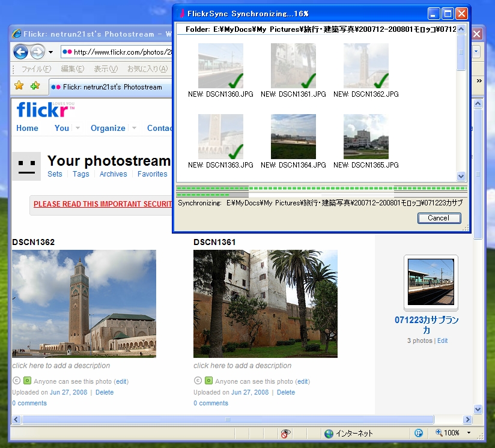Image resolution: width=495 pixels, height=448 pixels.
Task: Click the IE horizontal scrollbar left arrow
Action: coord(16,419)
